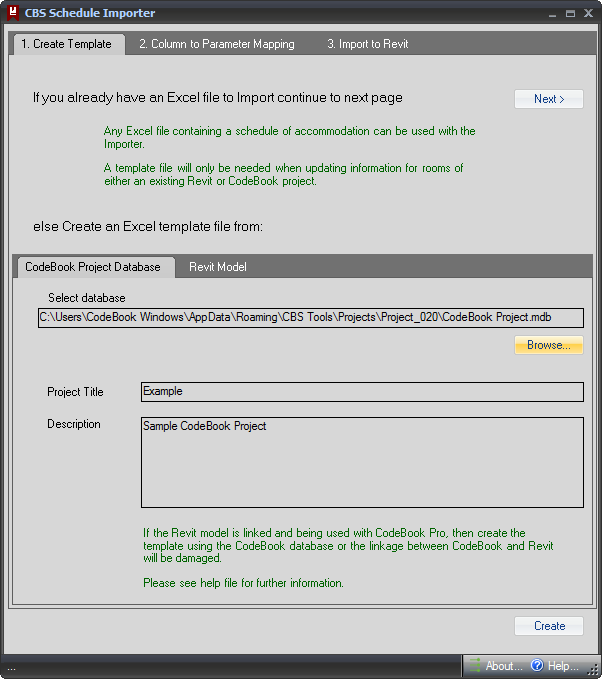This screenshot has height=679, width=602.
Task: Maximize the CBS Schedule Importer window
Action: tap(570, 14)
